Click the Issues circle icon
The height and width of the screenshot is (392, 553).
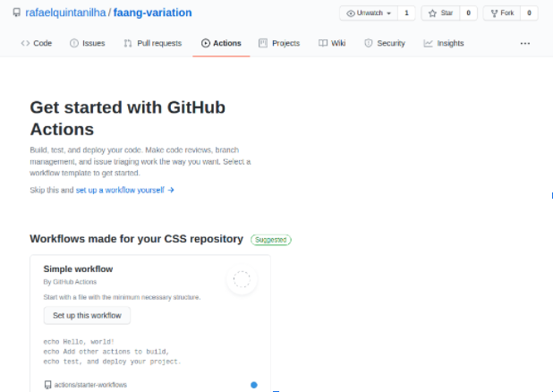[x=74, y=43]
